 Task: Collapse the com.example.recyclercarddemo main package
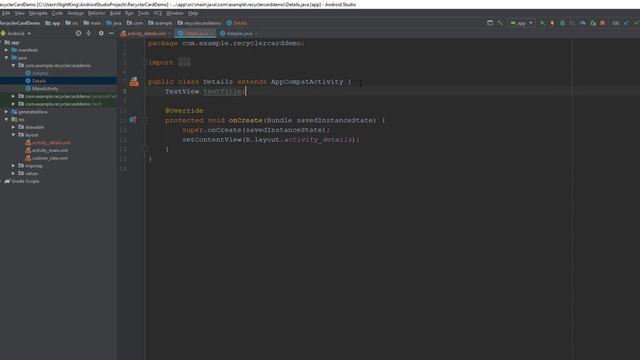pyautogui.click(x=13, y=65)
